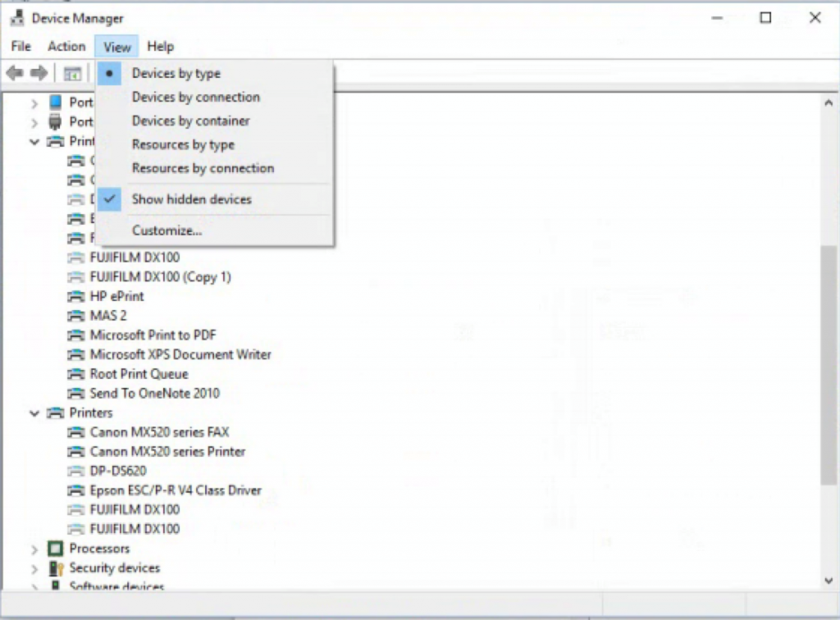The width and height of the screenshot is (840, 620).
Task: Choose Devices by connection
Action: (195, 97)
